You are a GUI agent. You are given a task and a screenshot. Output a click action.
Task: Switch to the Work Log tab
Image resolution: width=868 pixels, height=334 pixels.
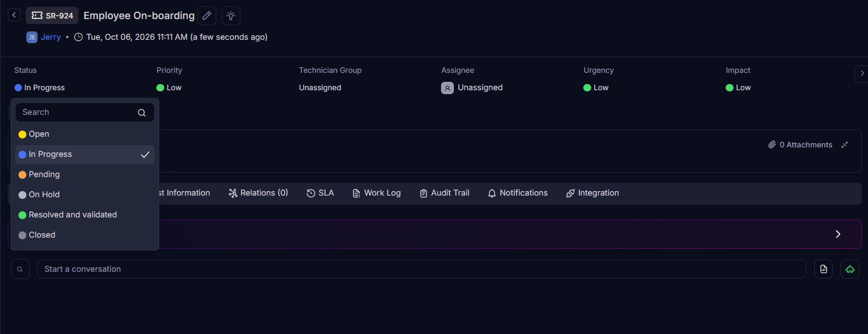pos(377,193)
